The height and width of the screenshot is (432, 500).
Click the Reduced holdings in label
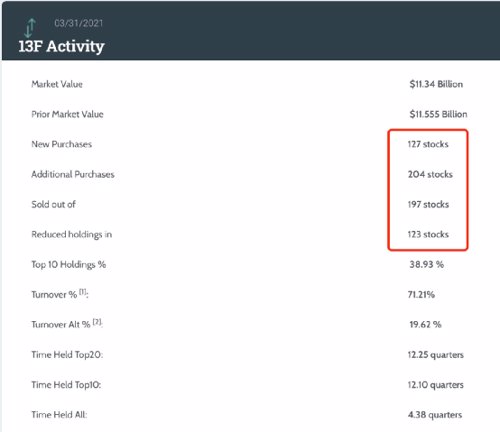click(x=72, y=234)
